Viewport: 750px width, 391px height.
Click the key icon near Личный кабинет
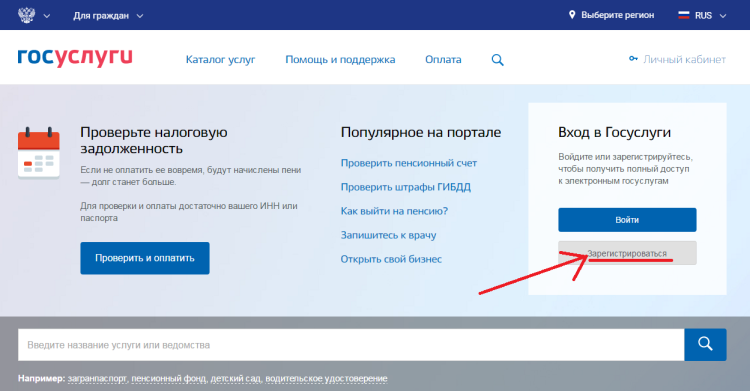pyautogui.click(x=633, y=58)
